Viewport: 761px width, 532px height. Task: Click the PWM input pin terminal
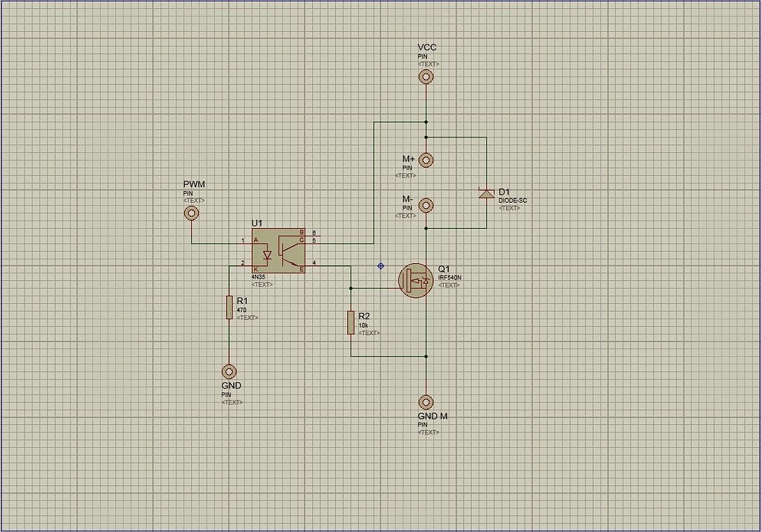pyautogui.click(x=191, y=212)
